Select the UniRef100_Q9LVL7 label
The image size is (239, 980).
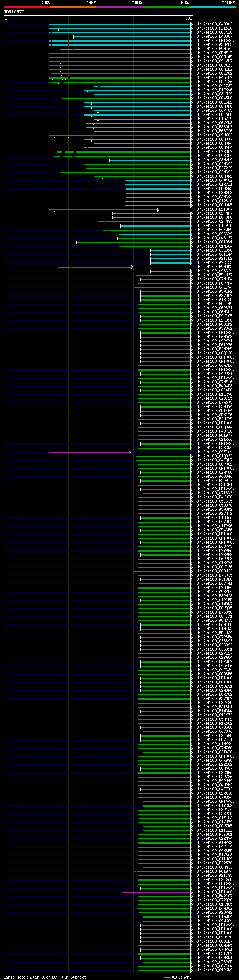coord(214,61)
